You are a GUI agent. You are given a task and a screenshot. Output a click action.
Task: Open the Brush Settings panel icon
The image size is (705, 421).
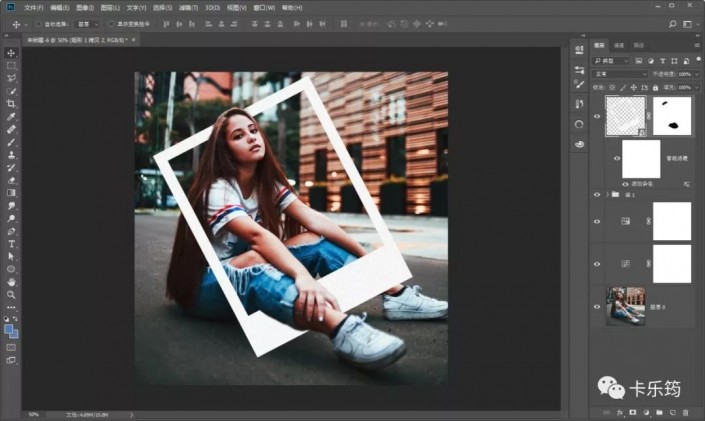click(579, 84)
